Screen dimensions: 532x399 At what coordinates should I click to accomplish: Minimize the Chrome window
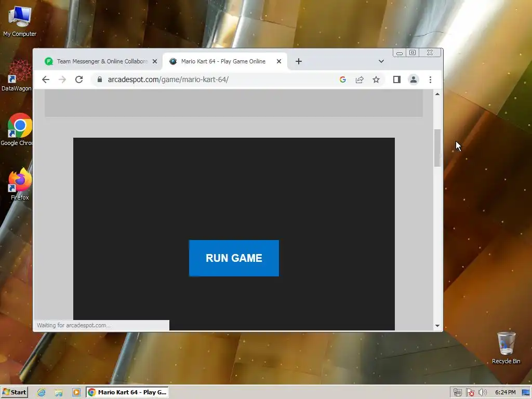pyautogui.click(x=400, y=52)
